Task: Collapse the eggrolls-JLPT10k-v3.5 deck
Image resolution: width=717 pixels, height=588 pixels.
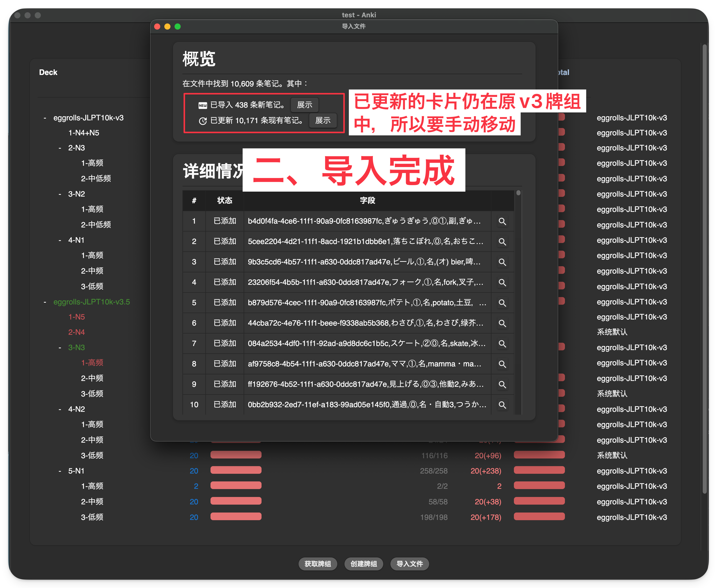Action: (45, 302)
